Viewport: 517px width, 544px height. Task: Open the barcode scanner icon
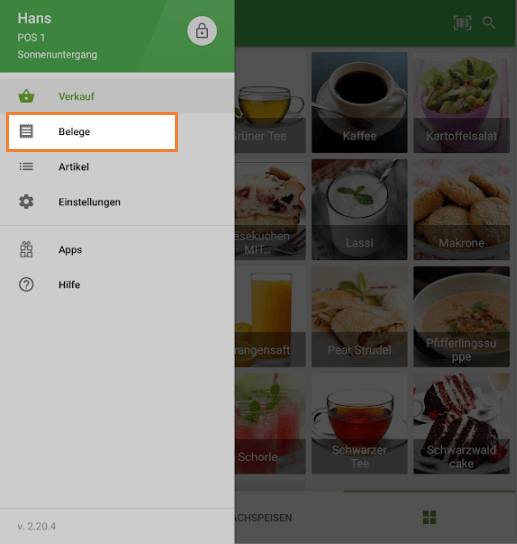[x=463, y=23]
